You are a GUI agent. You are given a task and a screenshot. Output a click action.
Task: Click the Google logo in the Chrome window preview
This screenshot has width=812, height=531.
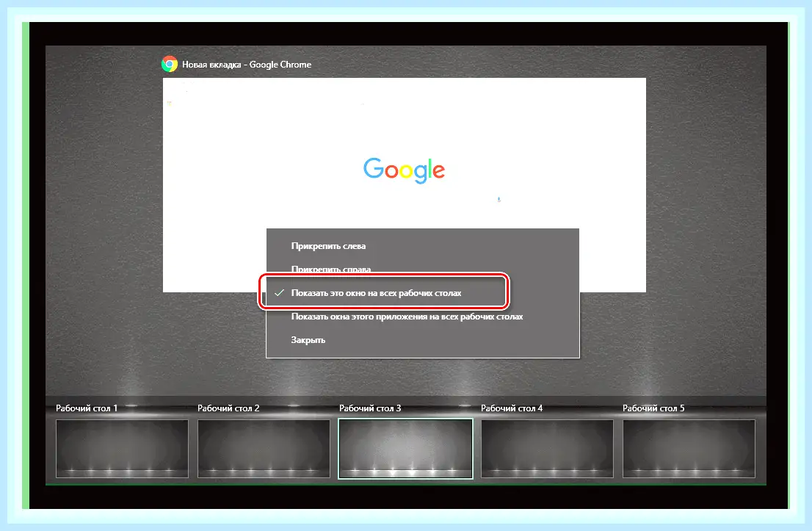[x=404, y=170]
